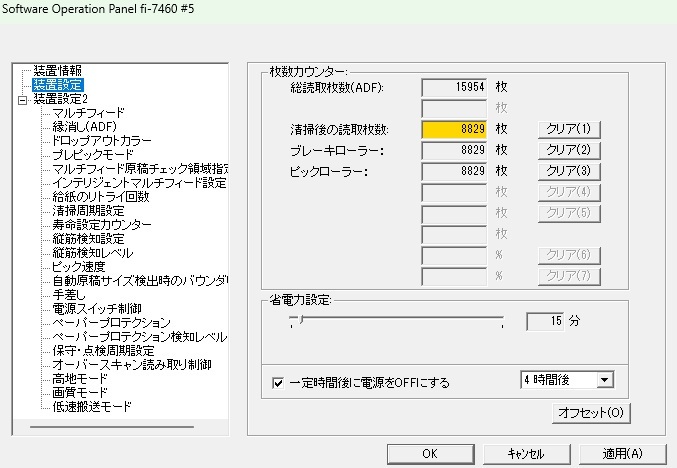Click the highlighted 清掃後の読取枚数 field
Screen dimensions: 677x468
pos(454,130)
